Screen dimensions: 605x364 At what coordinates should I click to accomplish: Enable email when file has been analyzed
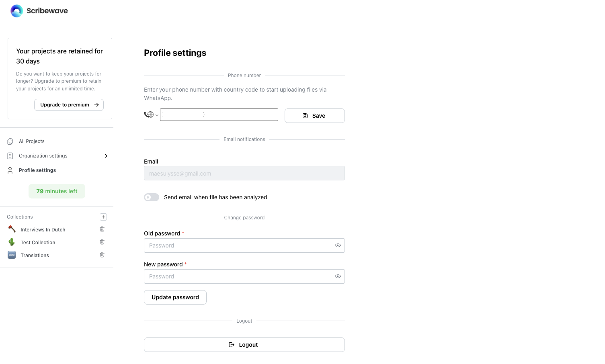[152, 197]
